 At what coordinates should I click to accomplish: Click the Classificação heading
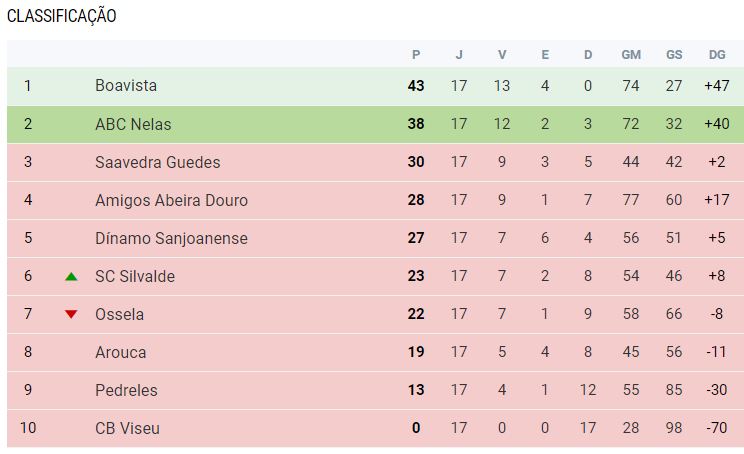[62, 16]
